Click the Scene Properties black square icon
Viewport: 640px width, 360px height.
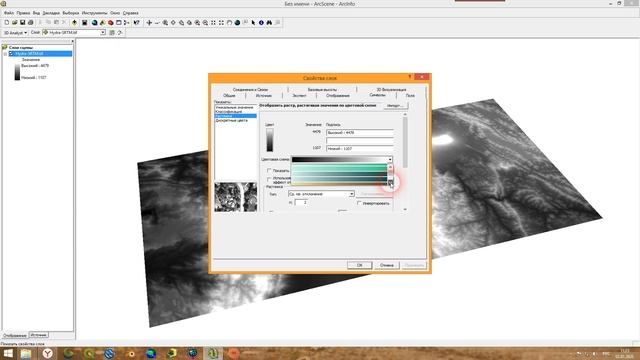pos(84,22)
